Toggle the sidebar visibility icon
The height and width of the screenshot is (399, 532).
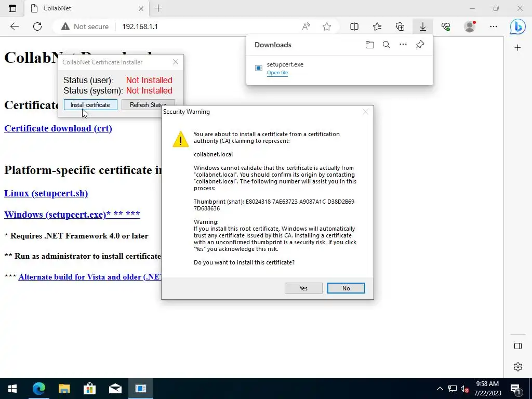tap(518, 346)
